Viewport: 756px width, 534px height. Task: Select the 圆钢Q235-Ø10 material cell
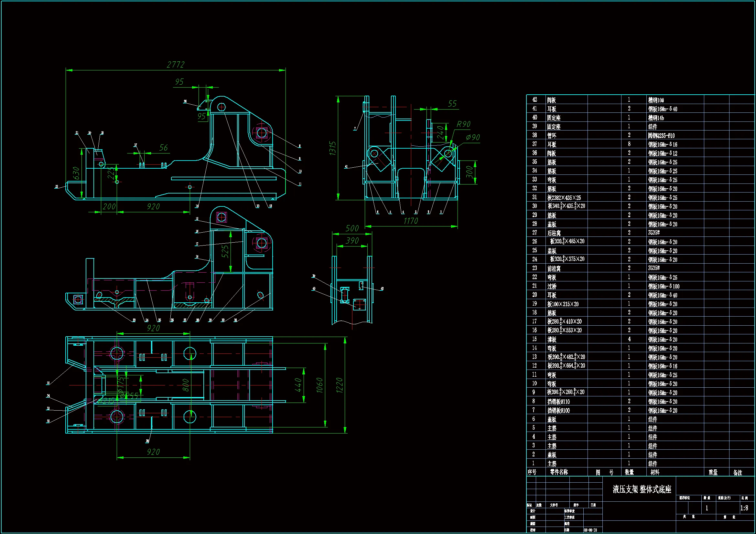click(x=661, y=136)
